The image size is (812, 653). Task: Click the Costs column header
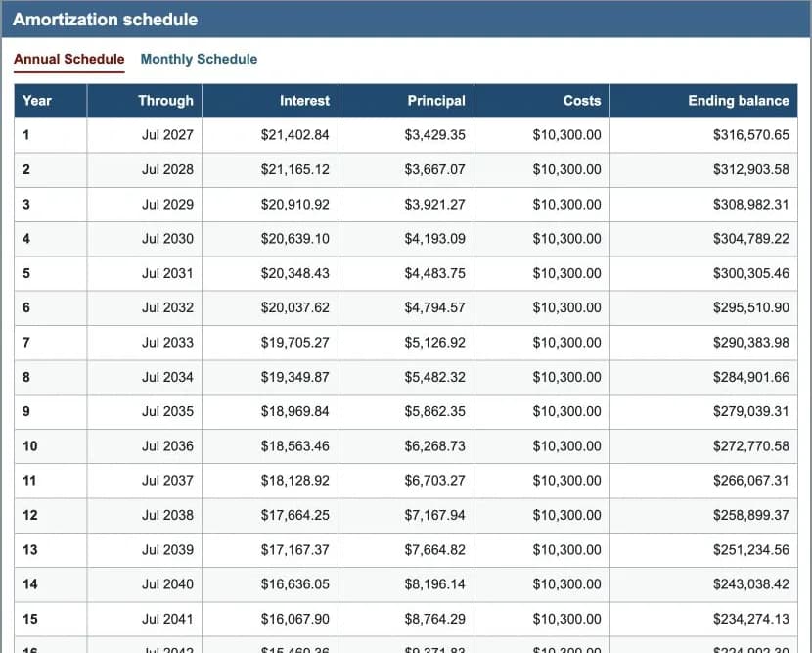point(542,101)
